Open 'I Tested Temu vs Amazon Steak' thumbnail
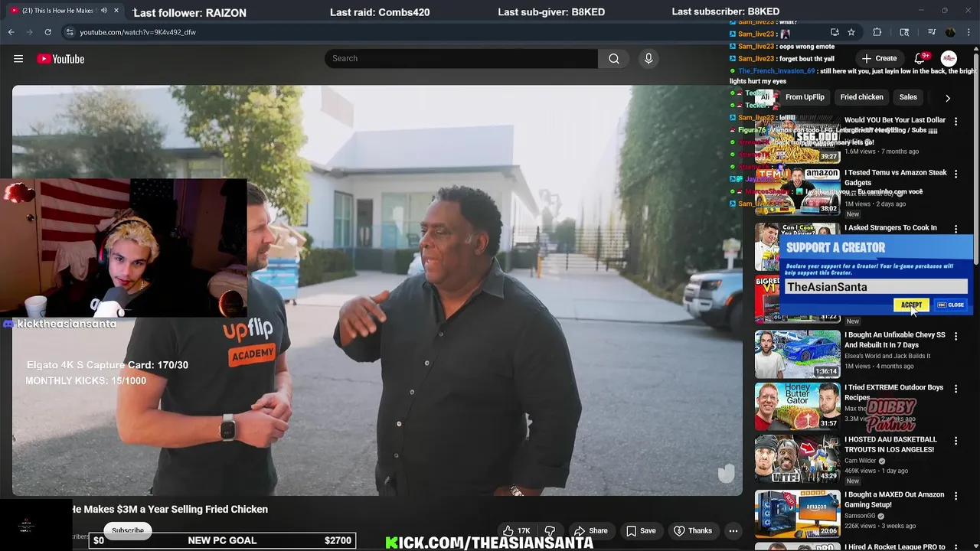 (x=797, y=191)
